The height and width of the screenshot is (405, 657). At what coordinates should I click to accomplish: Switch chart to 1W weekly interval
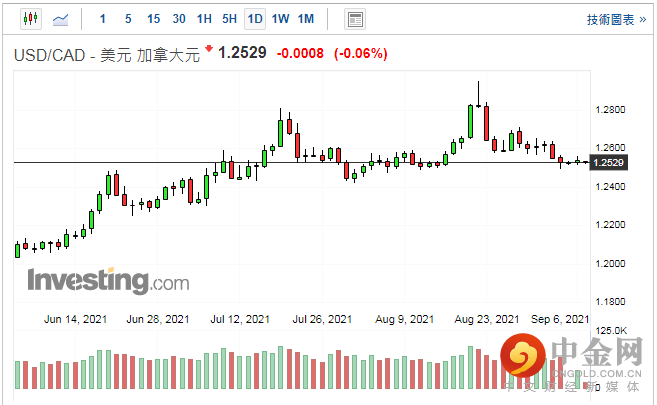[280, 19]
